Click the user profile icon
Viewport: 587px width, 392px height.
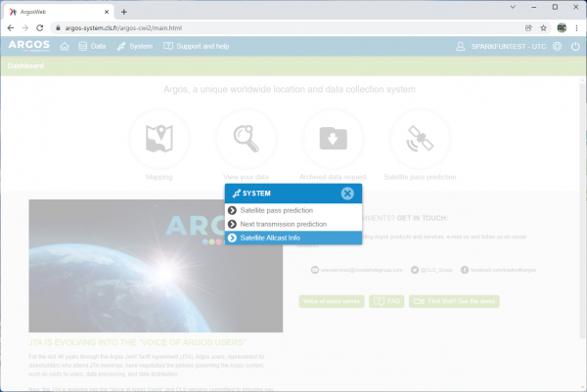pos(461,46)
